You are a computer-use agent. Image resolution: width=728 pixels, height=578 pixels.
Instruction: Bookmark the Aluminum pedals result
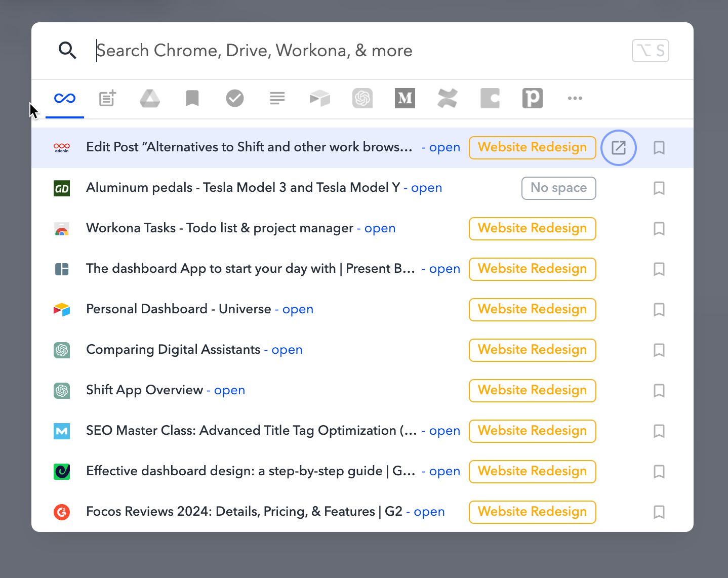point(659,188)
